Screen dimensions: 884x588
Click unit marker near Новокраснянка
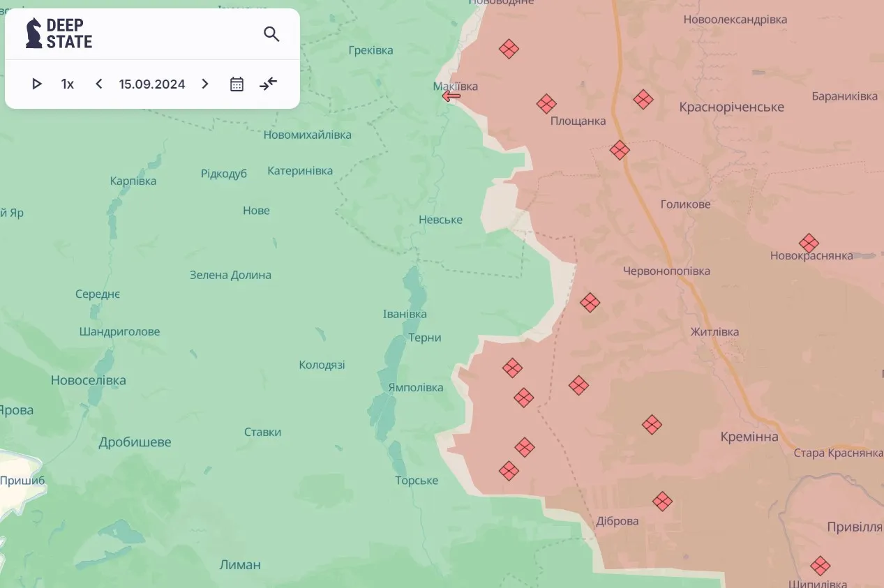point(809,243)
